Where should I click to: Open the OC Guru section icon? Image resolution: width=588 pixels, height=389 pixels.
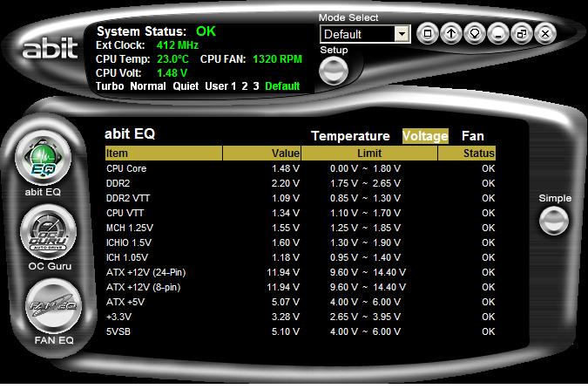point(49,232)
